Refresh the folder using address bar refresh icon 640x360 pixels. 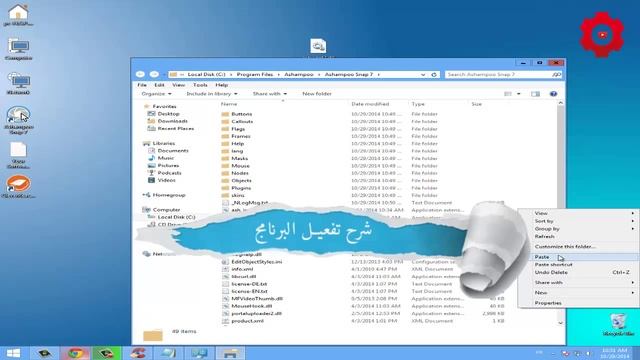pos(434,75)
